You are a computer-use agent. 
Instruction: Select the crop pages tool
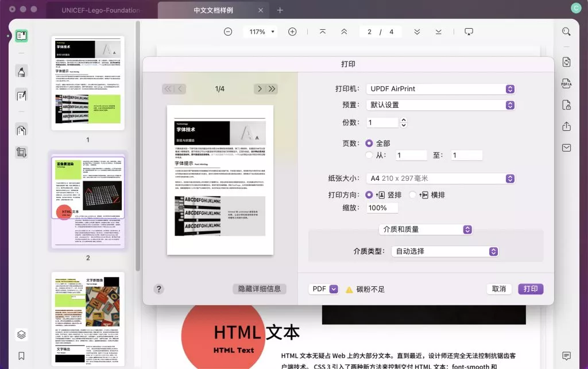[21, 152]
